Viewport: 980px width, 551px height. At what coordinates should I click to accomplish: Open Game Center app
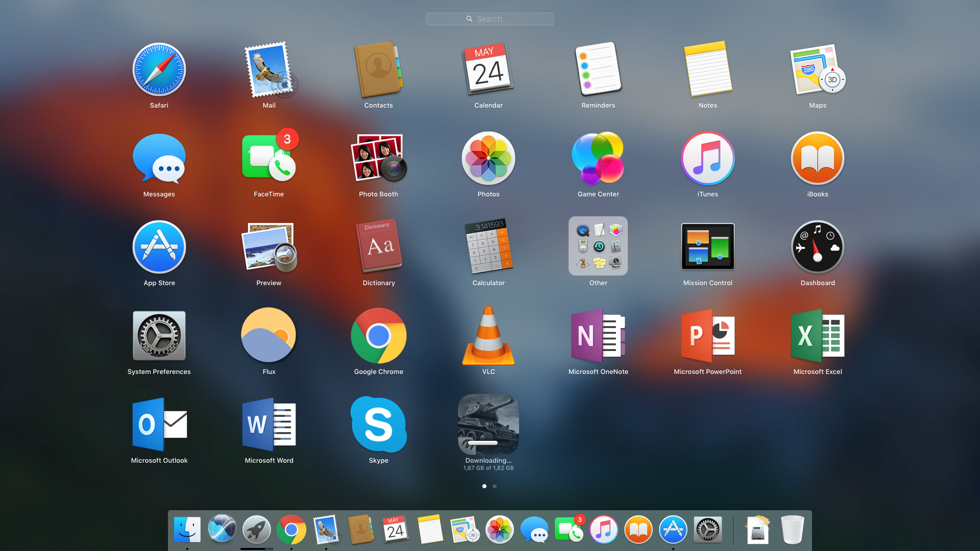pyautogui.click(x=598, y=159)
